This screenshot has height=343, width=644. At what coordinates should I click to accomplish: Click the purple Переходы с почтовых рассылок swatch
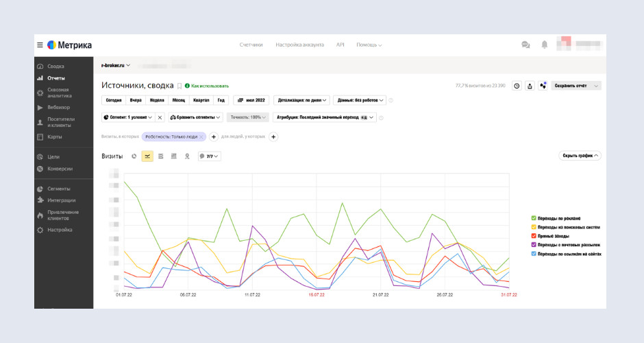[534, 245]
